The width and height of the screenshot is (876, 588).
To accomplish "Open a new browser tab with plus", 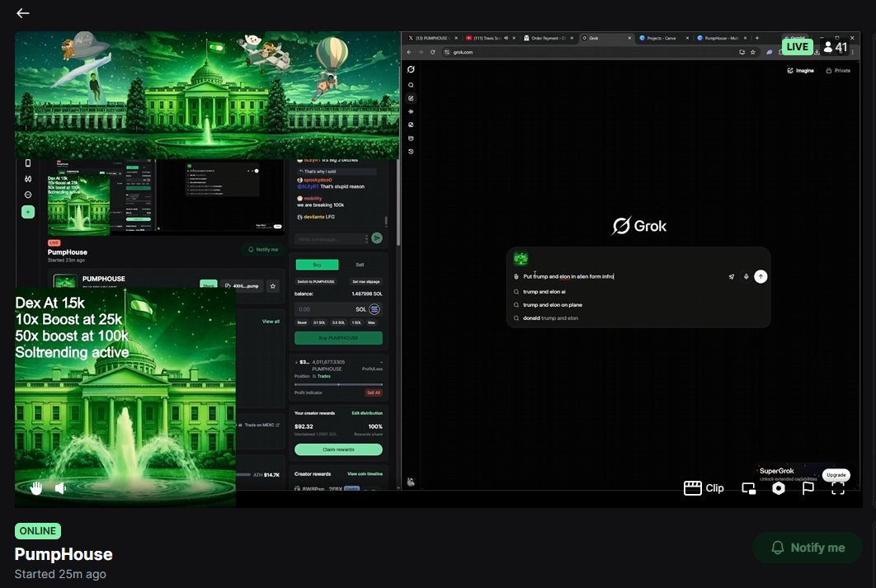I will [x=757, y=38].
